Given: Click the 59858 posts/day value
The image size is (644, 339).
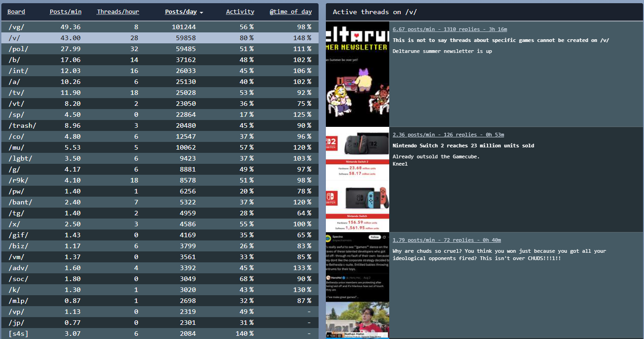Looking at the screenshot, I should click(x=185, y=38).
